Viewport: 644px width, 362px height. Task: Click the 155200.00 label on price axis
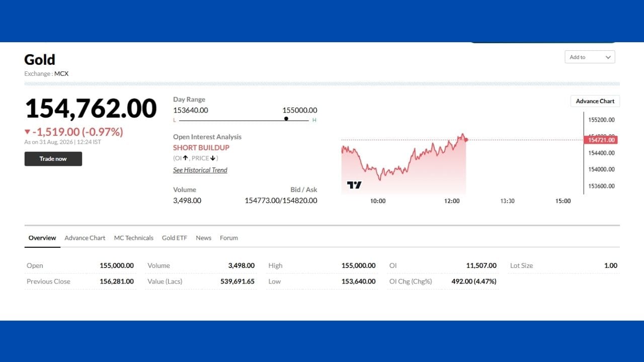(601, 120)
